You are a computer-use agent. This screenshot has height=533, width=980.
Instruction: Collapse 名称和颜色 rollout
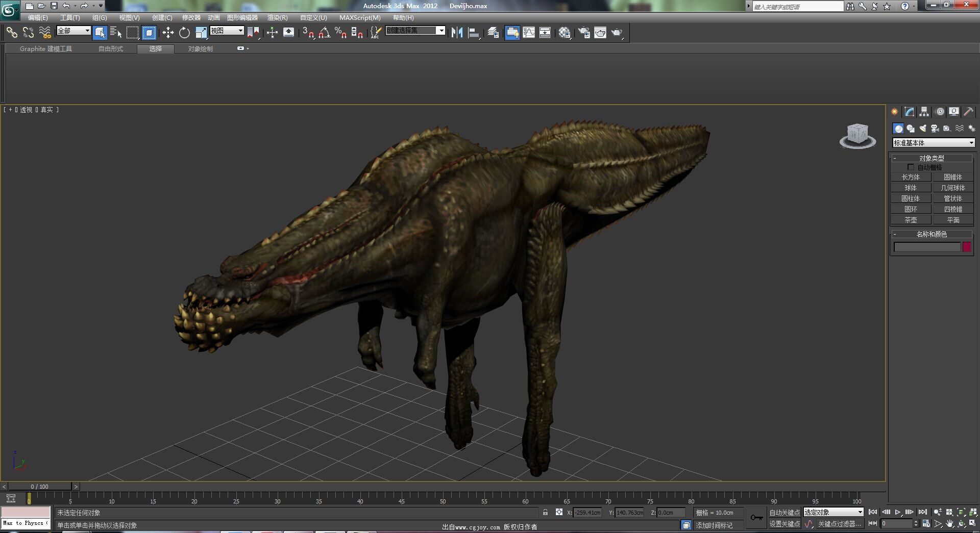click(932, 234)
